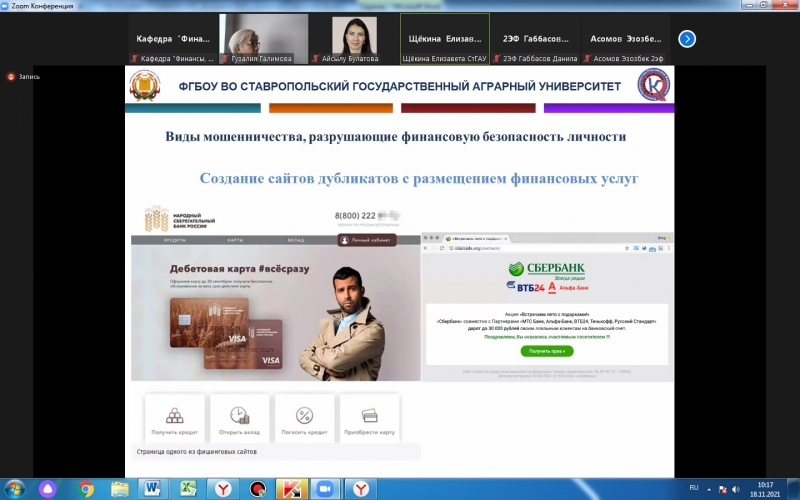The width and height of the screenshot is (800, 500).
Task: Select Айсылу Булатова video thumbnail
Action: [354, 38]
